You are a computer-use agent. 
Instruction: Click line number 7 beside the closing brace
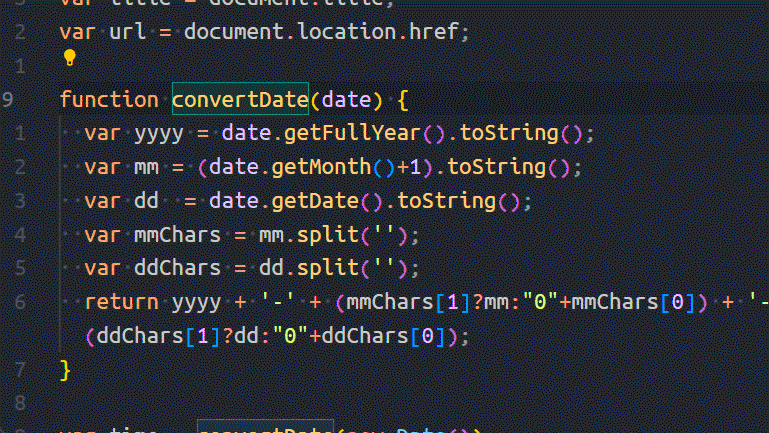21,370
